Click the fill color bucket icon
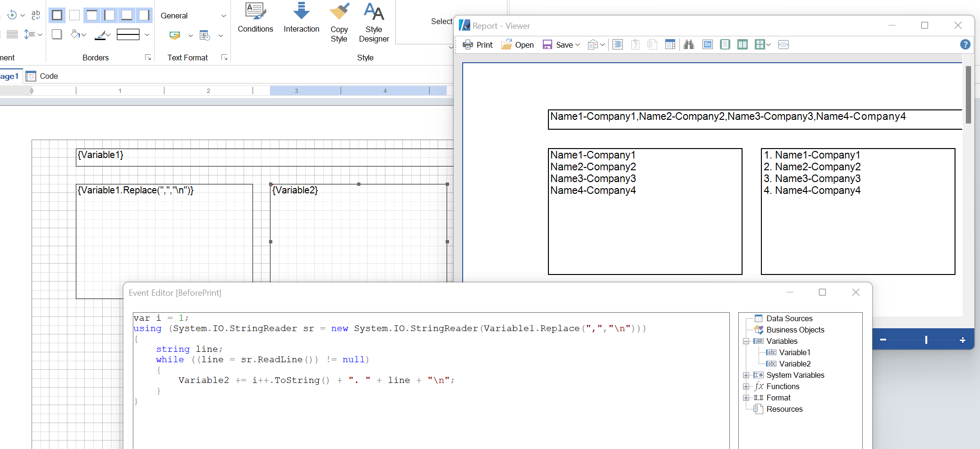Image resolution: width=980 pixels, height=449 pixels. (x=75, y=34)
